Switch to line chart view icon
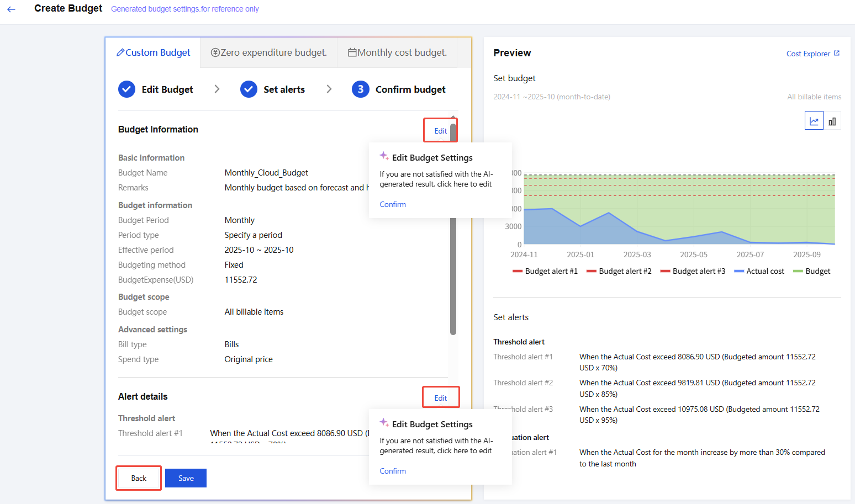 point(814,121)
